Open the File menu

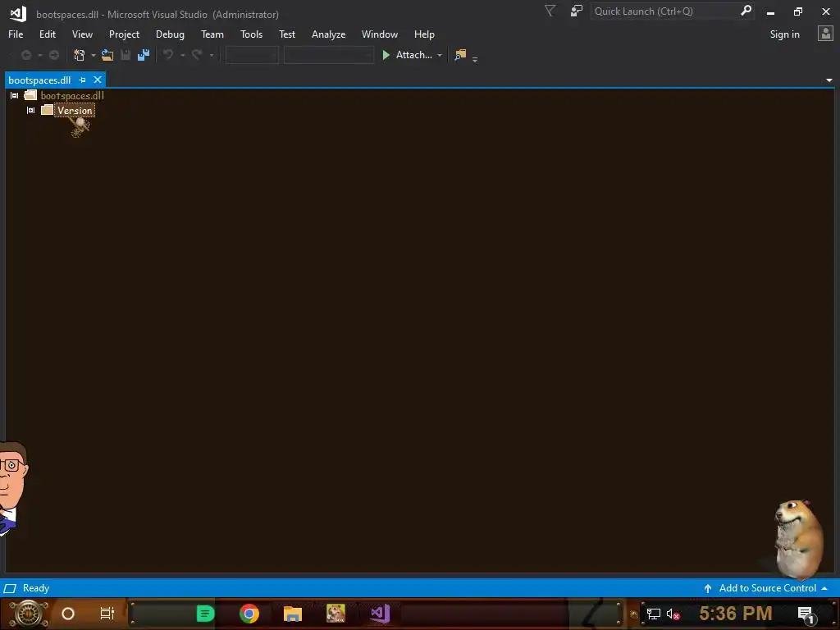[16, 34]
